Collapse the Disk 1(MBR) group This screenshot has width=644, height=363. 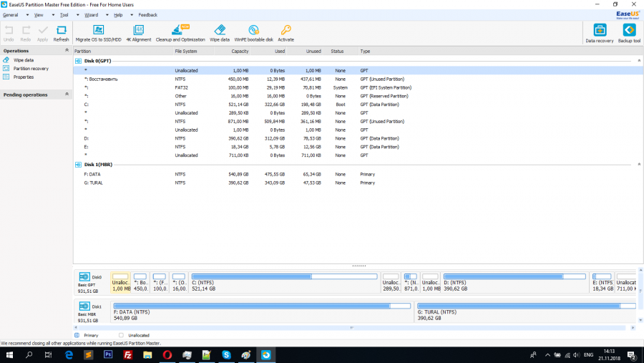click(639, 165)
